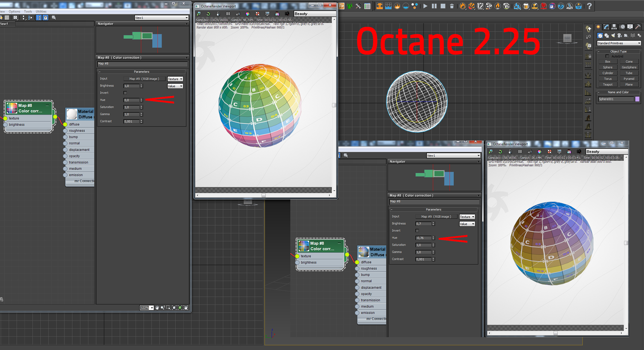Click the camera icon in upper OctaneRender Viewport
The width and height of the screenshot is (644, 350).
[x=287, y=14]
